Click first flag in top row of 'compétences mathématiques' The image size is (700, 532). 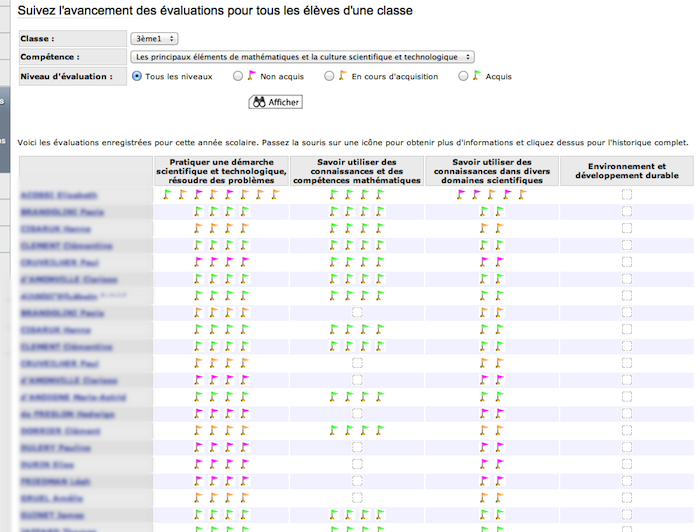(x=334, y=195)
